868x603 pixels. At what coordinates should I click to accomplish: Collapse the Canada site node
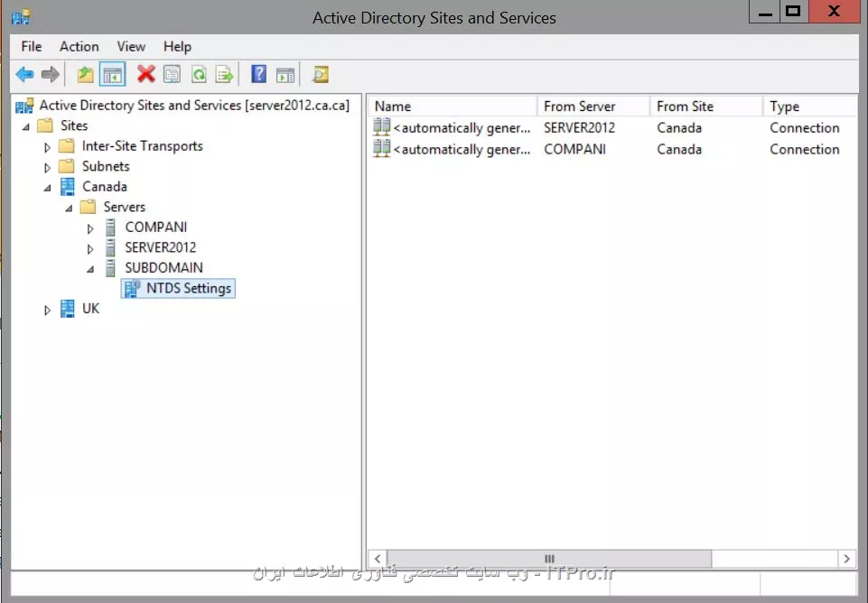click(x=48, y=188)
